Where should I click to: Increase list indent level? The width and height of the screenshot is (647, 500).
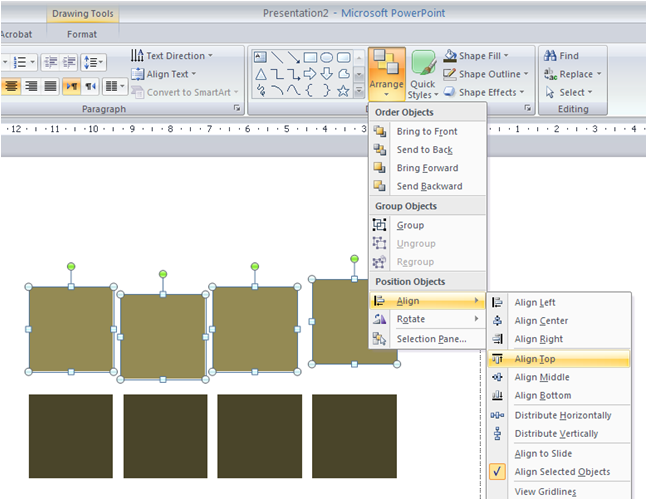69,62
